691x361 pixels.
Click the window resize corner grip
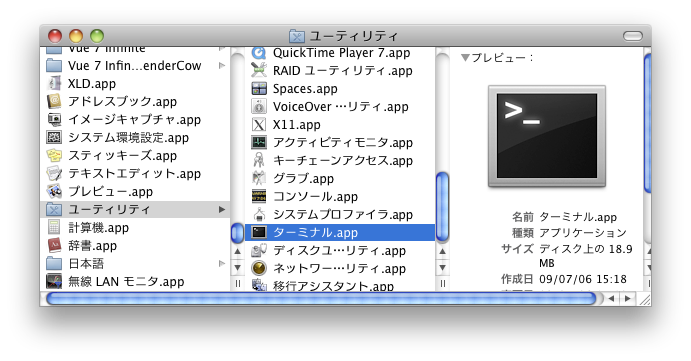tap(645, 299)
